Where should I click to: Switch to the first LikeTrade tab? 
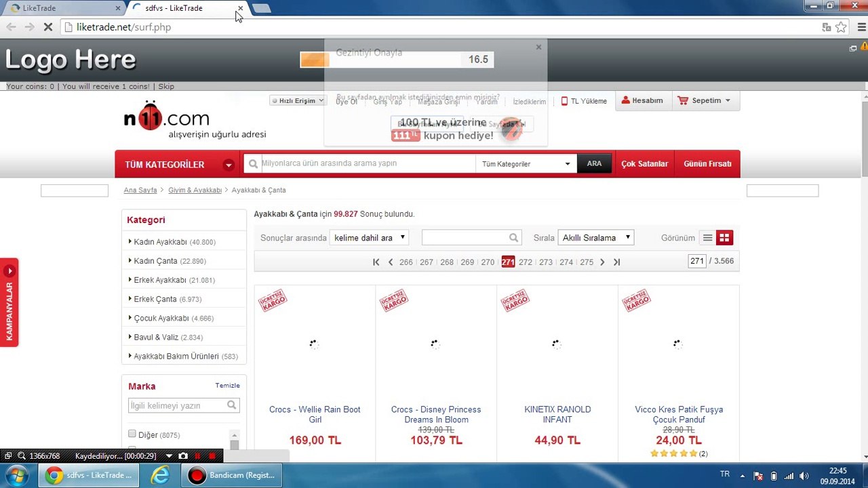[x=64, y=8]
